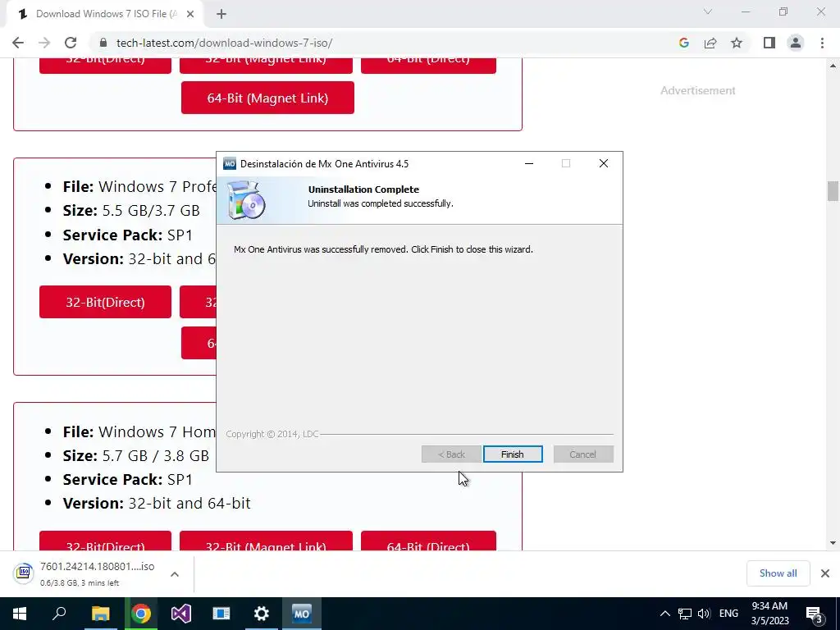Image resolution: width=840 pixels, height=630 pixels.
Task: Click the scrollbar up arrow
Action: pyautogui.click(x=833, y=66)
